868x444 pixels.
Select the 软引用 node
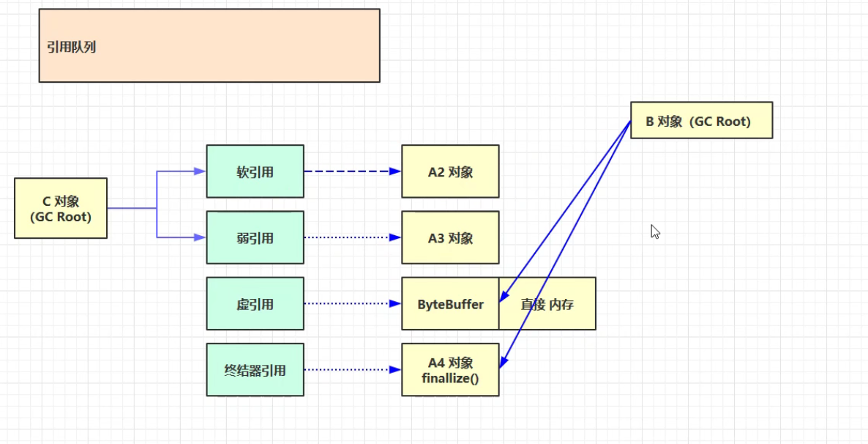coord(255,171)
